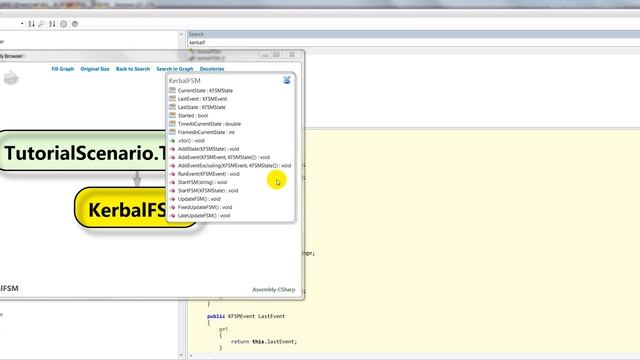Click the LateUpdateFSM method icon
The height and width of the screenshot is (360, 640).
click(x=172, y=216)
